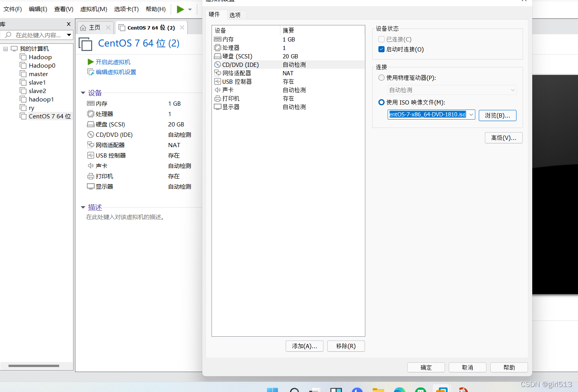The image size is (578, 392).
Task: Switch to the 主页 home tab
Action: click(x=95, y=28)
